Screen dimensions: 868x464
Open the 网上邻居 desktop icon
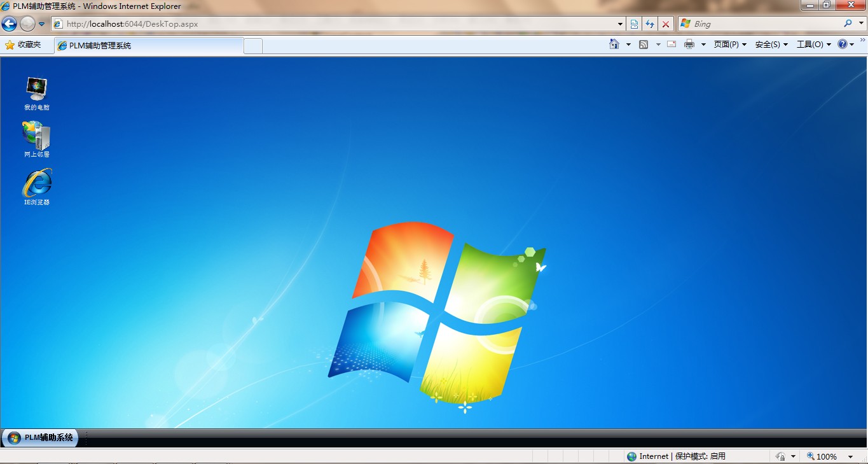click(36, 139)
